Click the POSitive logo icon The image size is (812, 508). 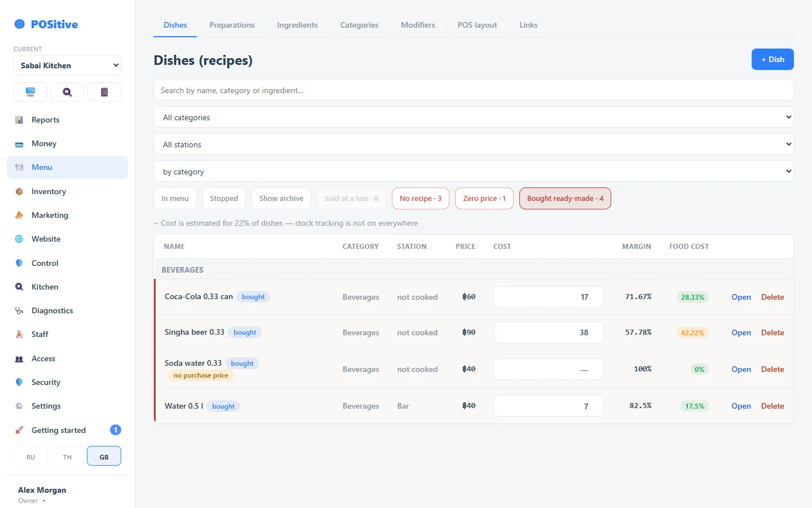(x=20, y=24)
